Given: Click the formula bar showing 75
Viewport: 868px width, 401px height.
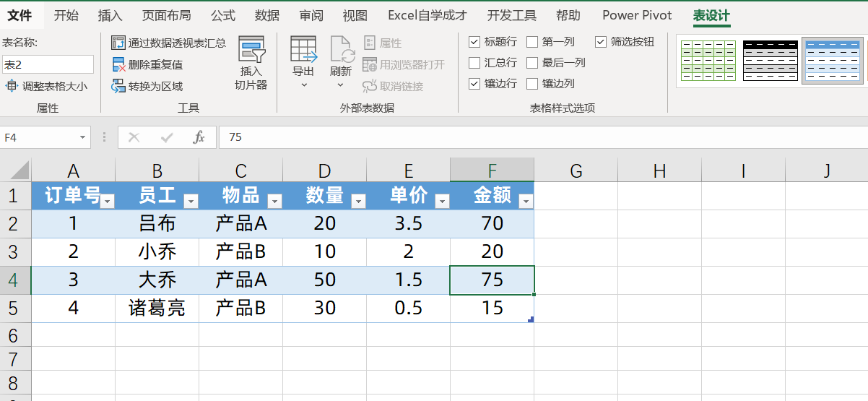Looking at the screenshot, I should (542, 137).
